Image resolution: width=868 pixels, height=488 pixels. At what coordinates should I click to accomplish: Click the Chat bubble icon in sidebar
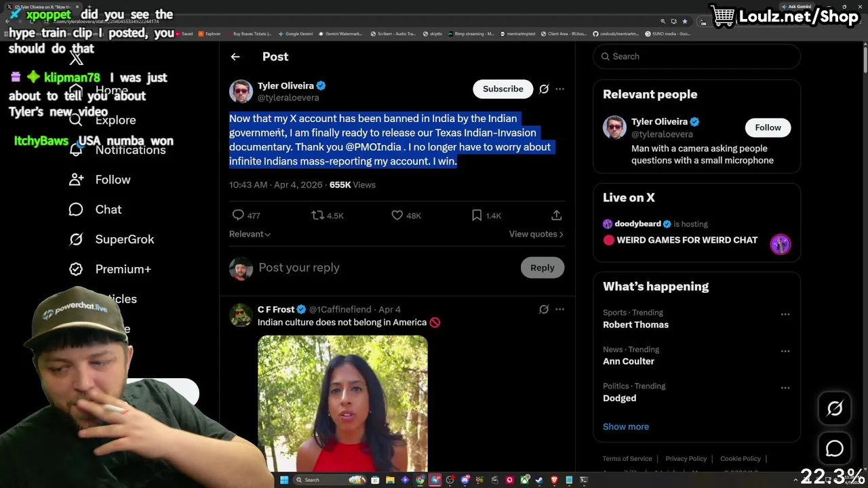coord(76,209)
